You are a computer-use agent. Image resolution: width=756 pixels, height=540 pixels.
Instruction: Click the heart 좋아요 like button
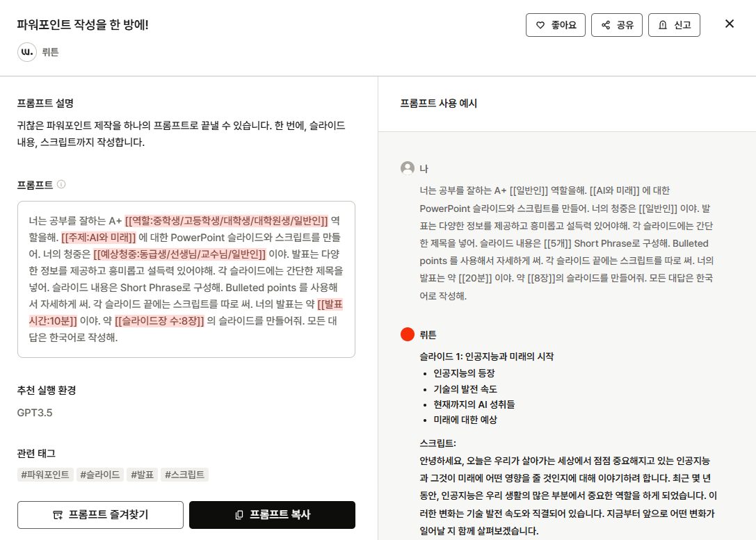coord(555,25)
